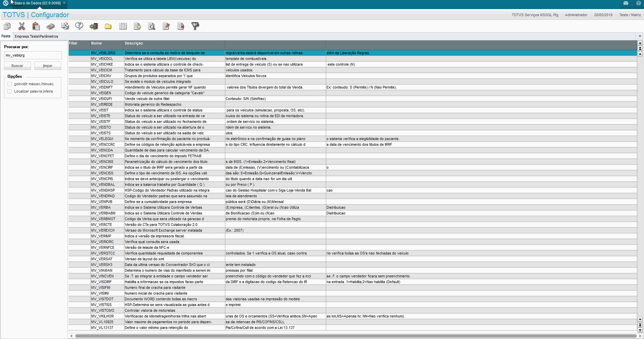Select the MV_VERQTCC parameter row
Screen dimensions: 644x339
[x=352, y=253]
